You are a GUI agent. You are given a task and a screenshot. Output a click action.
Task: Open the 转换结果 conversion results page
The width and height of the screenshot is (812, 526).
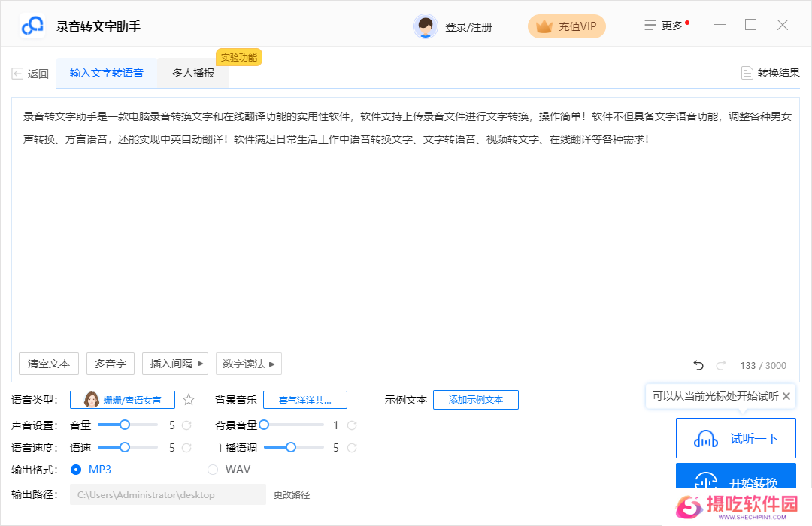pyautogui.click(x=771, y=73)
